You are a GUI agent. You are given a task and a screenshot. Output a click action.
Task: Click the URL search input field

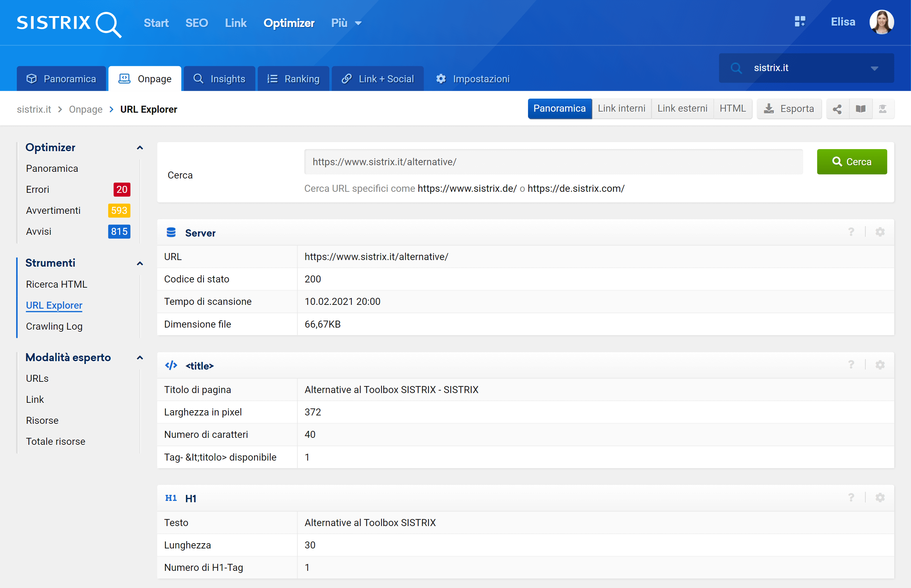tap(553, 162)
